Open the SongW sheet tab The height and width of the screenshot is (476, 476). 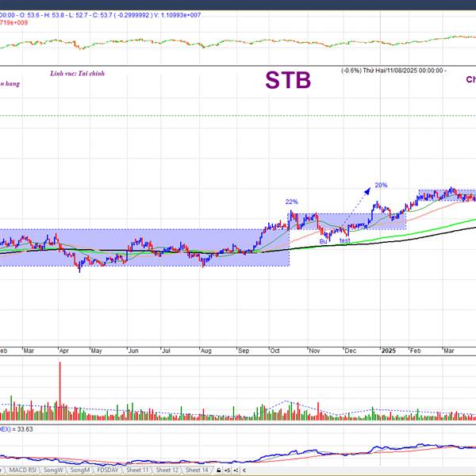point(53,470)
